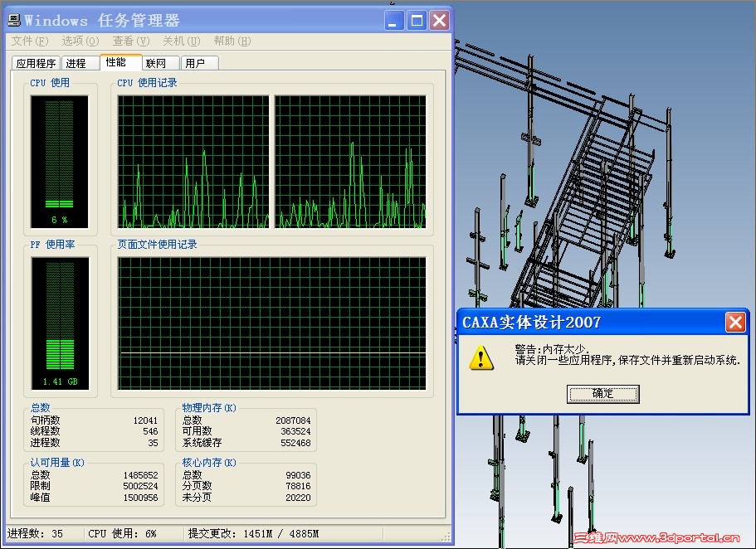Image resolution: width=756 pixels, height=549 pixels.
Task: Click the 核心内存 总数 value 99036
Action: pos(298,475)
